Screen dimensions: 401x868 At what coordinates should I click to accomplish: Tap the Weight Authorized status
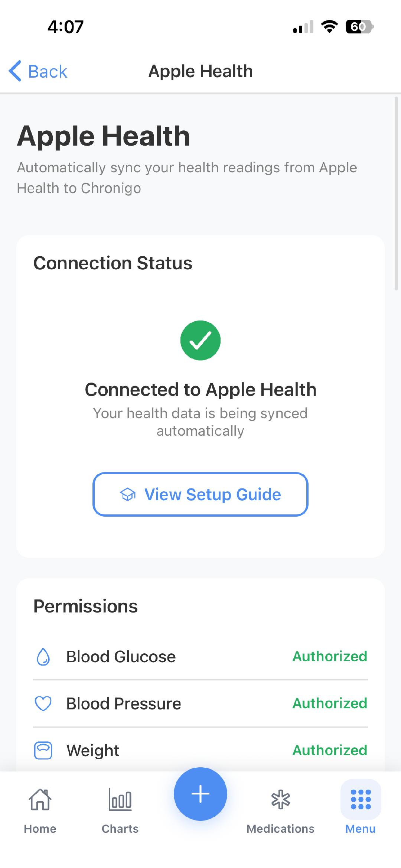pyautogui.click(x=330, y=750)
